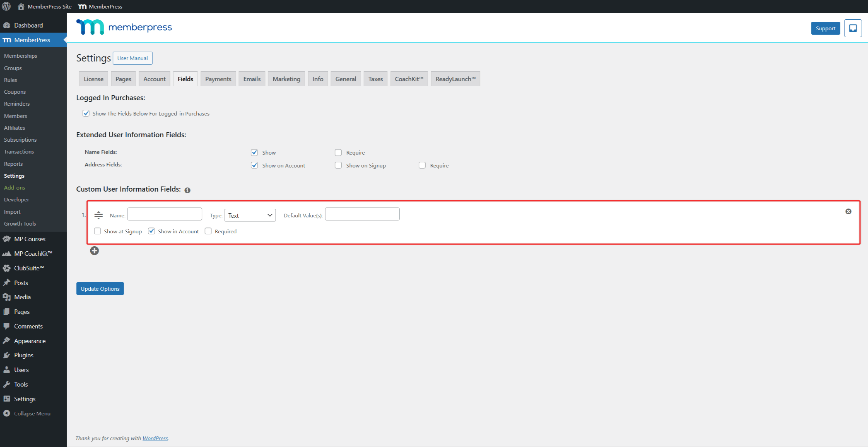Click Collapse Menu arrow icon
The height and width of the screenshot is (447, 868).
click(x=6, y=413)
